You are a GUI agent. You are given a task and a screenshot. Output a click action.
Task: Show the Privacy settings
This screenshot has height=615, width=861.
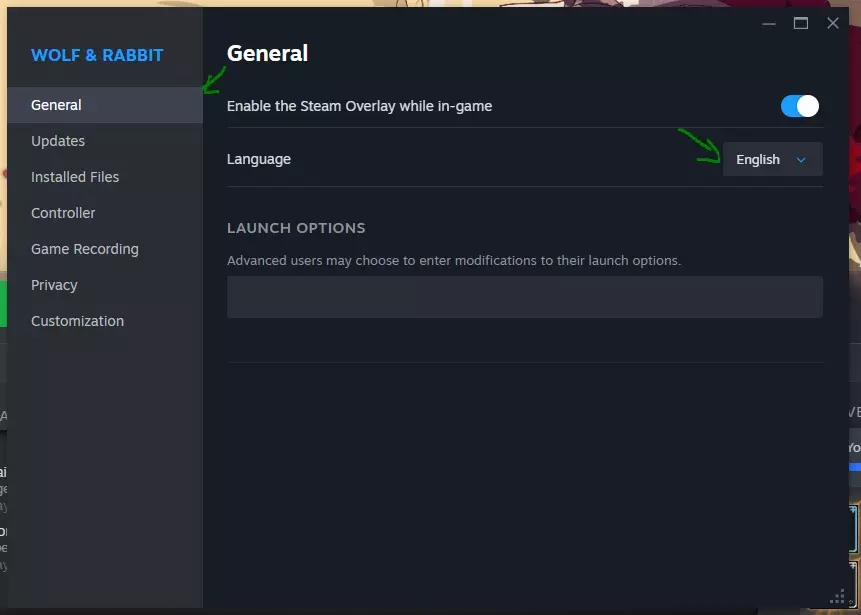[54, 285]
